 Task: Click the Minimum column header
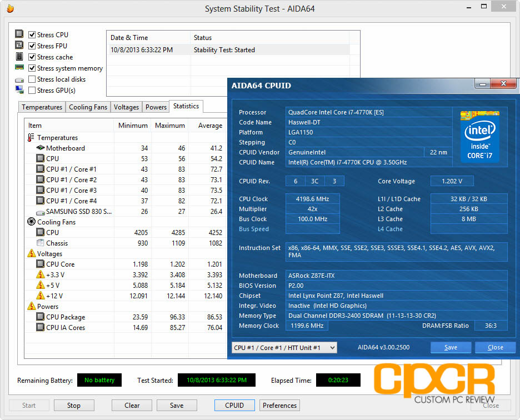(133, 126)
